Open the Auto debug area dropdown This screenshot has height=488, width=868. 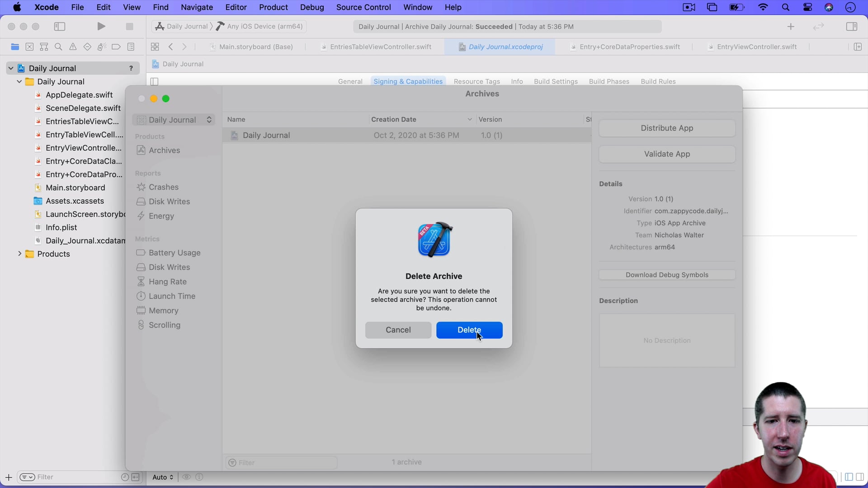163,477
